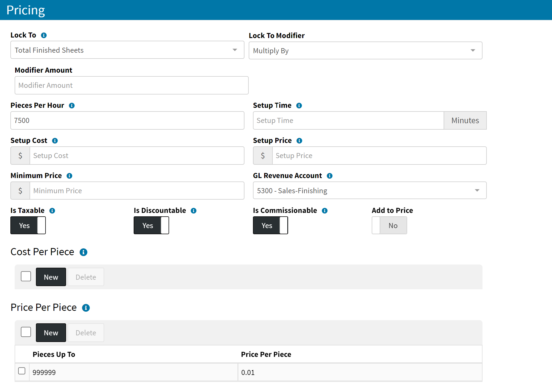Expand the GL Revenue Account dropdown
The image size is (552, 392).
[x=370, y=190]
